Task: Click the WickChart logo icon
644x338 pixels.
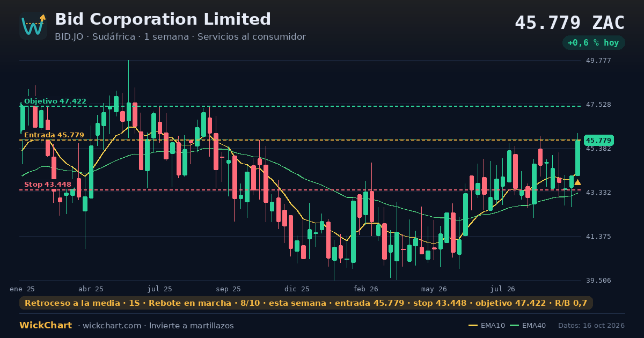Action: tap(33, 26)
